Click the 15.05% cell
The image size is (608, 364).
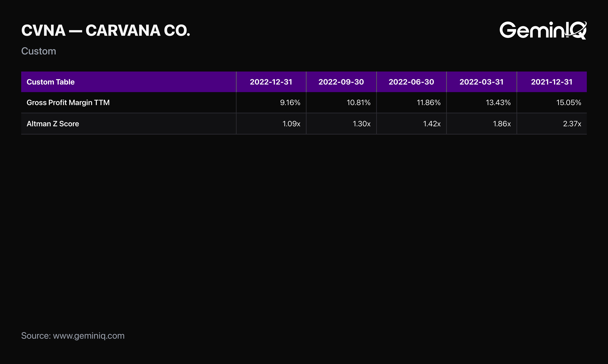tap(552, 103)
